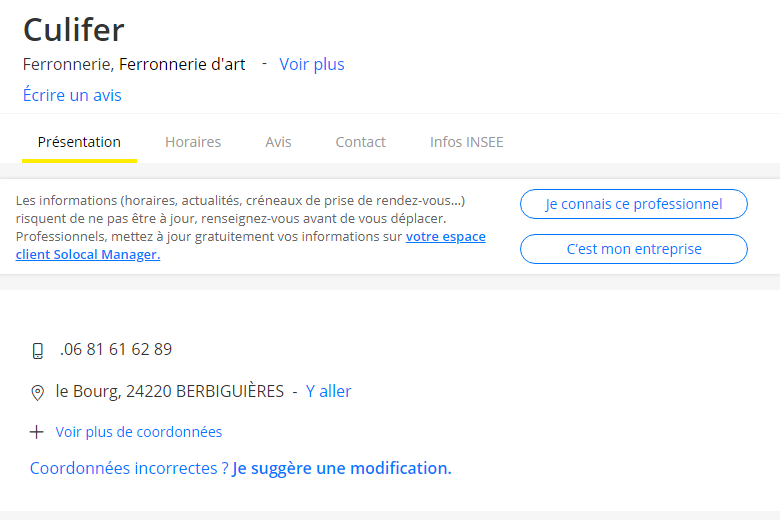Click the map pin location icon

point(37,393)
